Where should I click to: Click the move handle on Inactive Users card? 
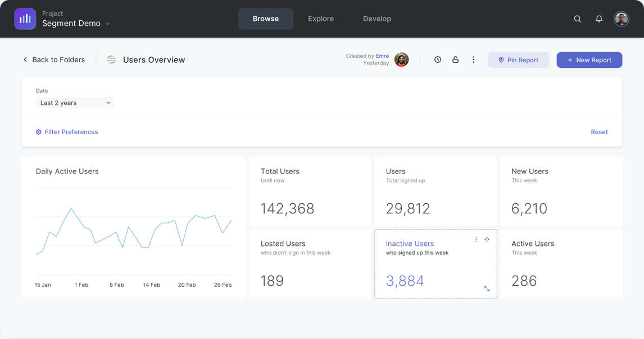pos(487,240)
